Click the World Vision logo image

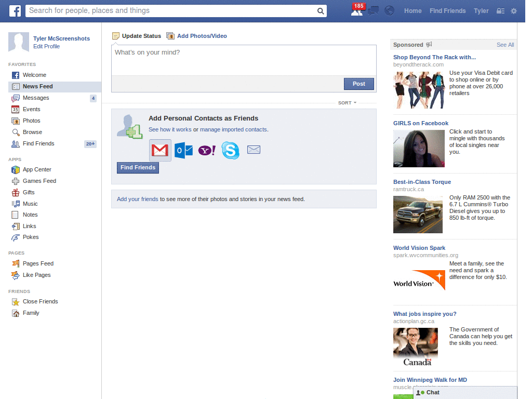coord(419,280)
